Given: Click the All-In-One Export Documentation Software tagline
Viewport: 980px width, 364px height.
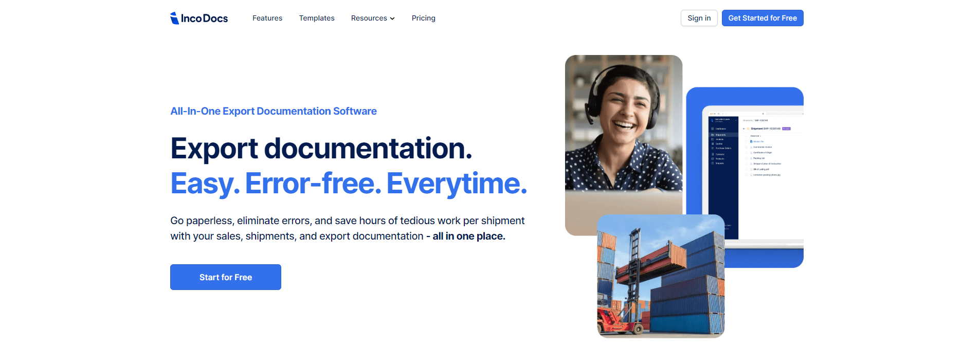Looking at the screenshot, I should [273, 111].
